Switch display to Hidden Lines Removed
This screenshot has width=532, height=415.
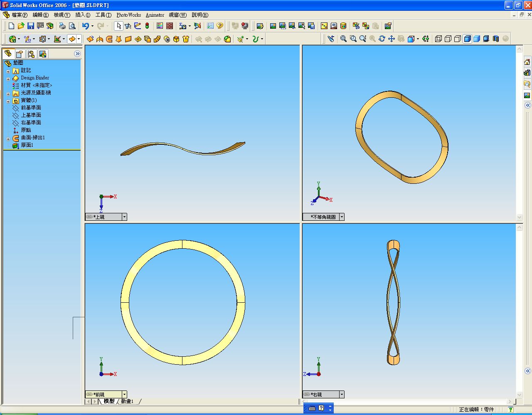tap(458, 39)
